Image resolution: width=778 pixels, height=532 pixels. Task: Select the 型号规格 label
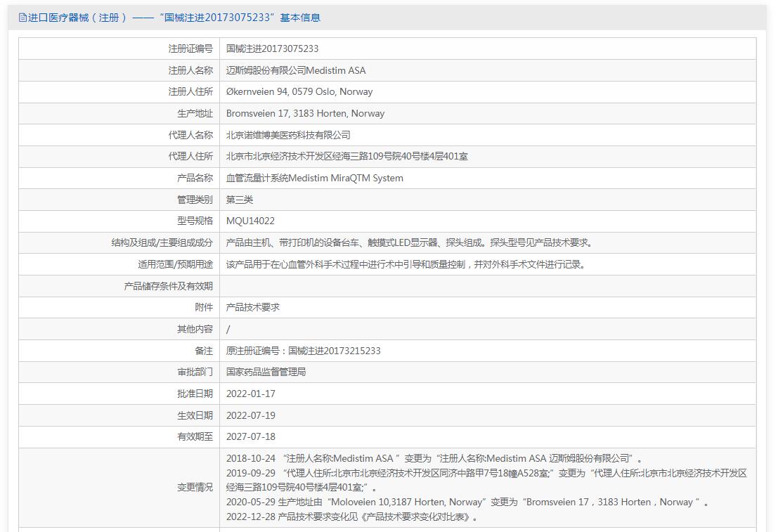(x=195, y=221)
